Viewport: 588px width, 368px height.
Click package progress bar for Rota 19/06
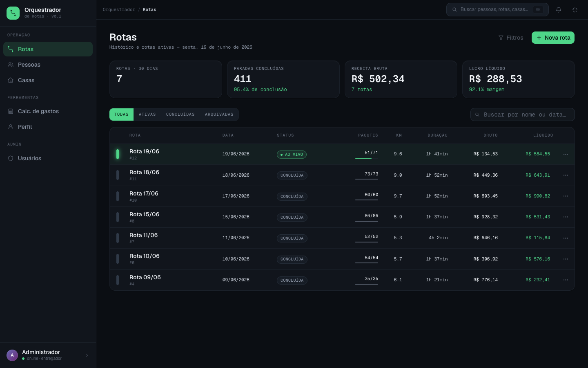[x=367, y=158]
